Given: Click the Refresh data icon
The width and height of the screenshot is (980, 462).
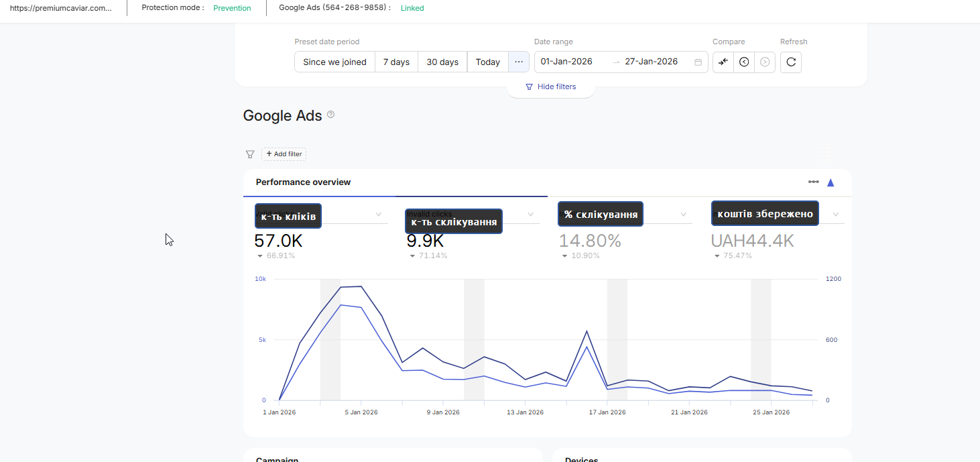Looking at the screenshot, I should pyautogui.click(x=791, y=62).
